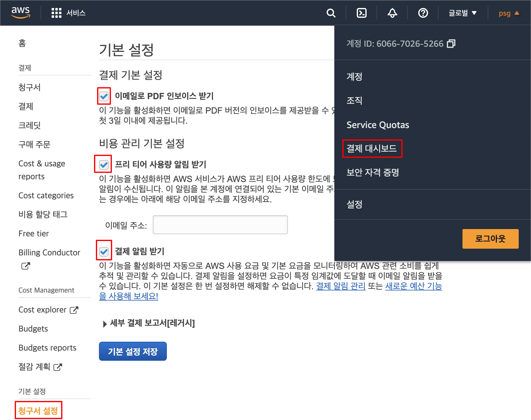Click 절감 계획 external link icon
The width and height of the screenshot is (531, 420).
tap(58, 367)
